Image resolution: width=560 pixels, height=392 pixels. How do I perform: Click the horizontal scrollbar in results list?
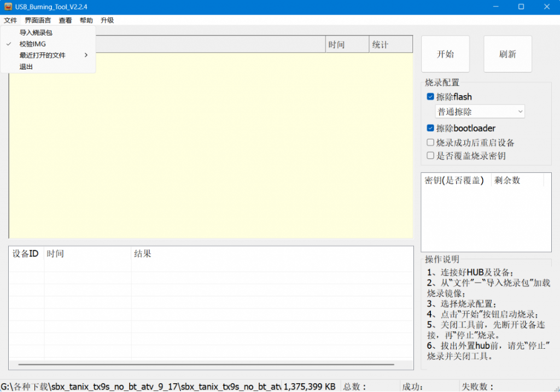pos(206,364)
